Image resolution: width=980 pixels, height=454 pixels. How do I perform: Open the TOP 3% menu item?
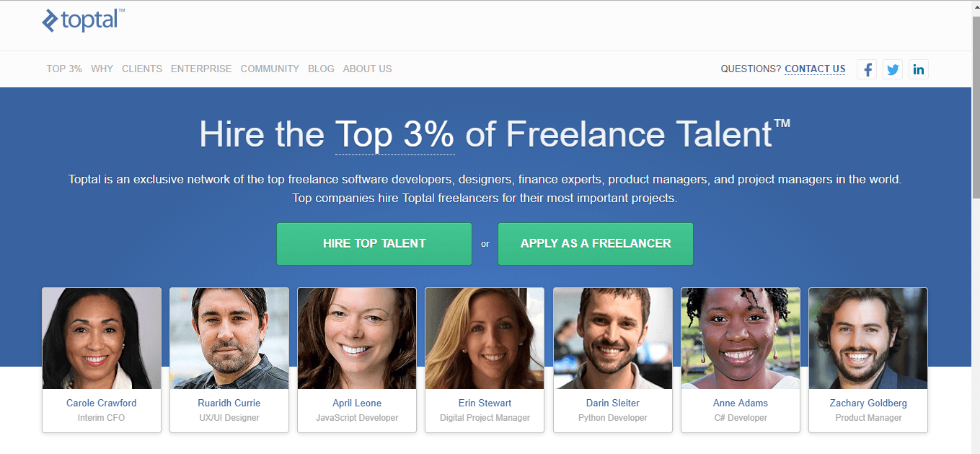(64, 69)
